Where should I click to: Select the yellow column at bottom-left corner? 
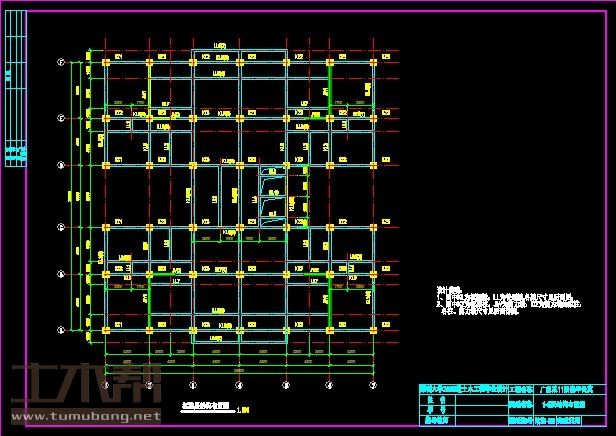105,329
